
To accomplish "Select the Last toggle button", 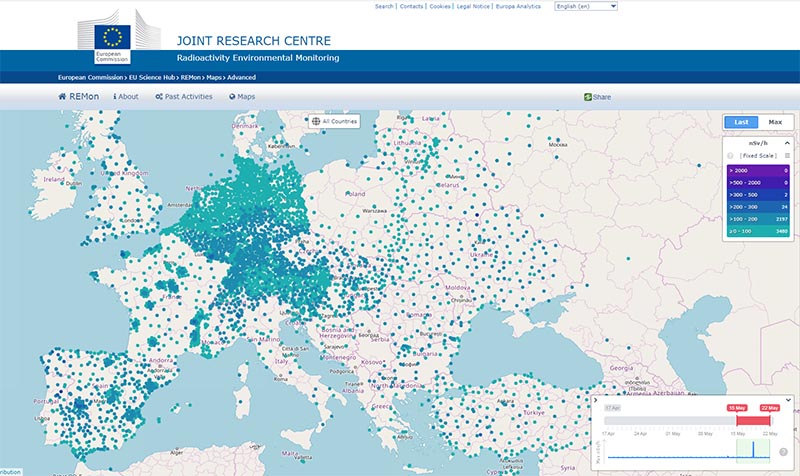I will [x=741, y=122].
